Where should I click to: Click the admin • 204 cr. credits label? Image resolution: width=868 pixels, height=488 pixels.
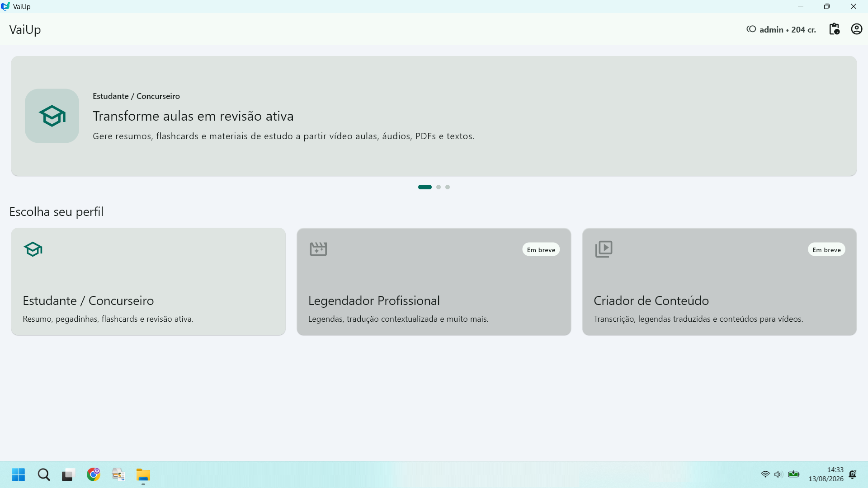[788, 30]
